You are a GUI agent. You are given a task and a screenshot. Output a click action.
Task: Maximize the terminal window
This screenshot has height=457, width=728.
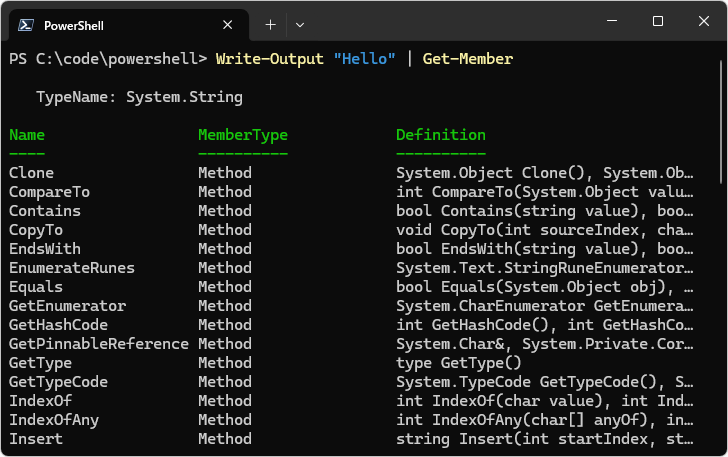click(658, 22)
